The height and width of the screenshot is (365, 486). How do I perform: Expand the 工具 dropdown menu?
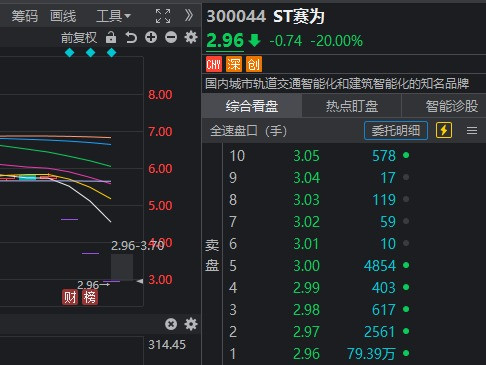[113, 16]
